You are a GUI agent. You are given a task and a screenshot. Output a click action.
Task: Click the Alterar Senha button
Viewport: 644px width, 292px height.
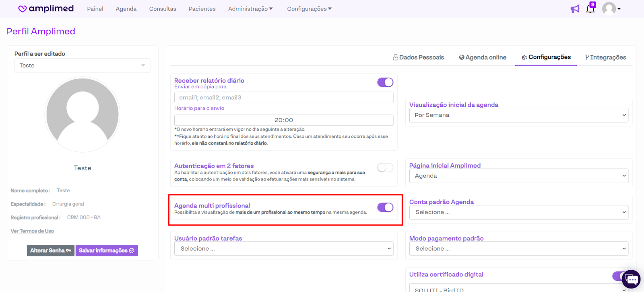(51, 251)
